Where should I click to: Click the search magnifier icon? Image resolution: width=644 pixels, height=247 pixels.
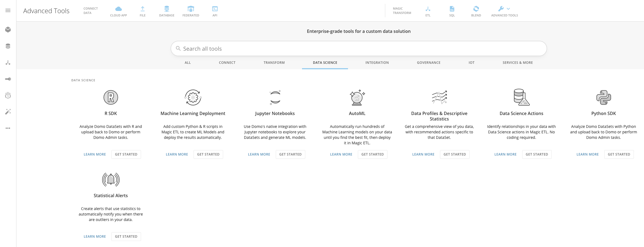point(178,48)
